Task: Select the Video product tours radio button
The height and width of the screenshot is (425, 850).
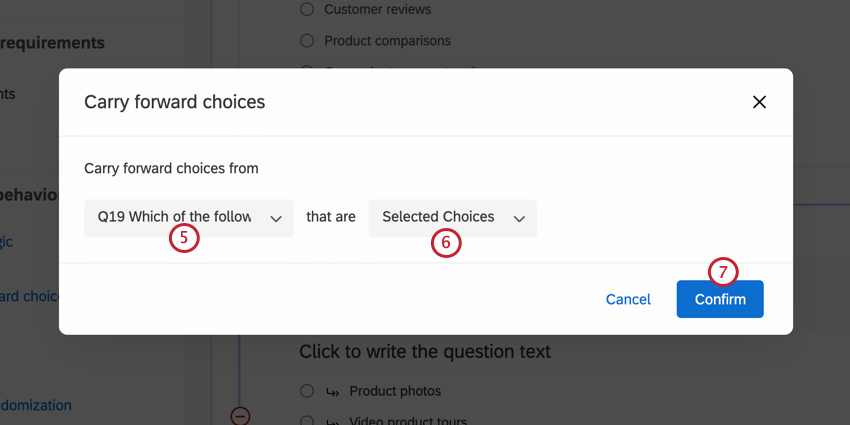Action: point(307,420)
